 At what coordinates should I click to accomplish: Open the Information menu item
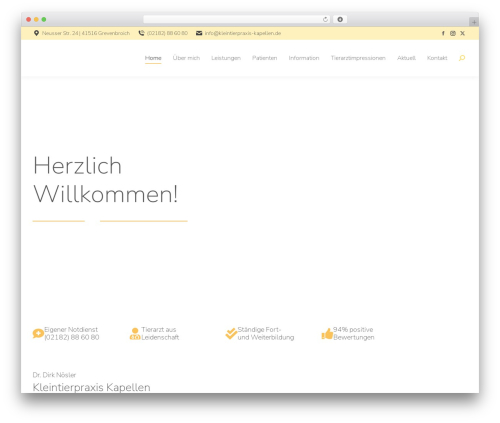tap(304, 58)
